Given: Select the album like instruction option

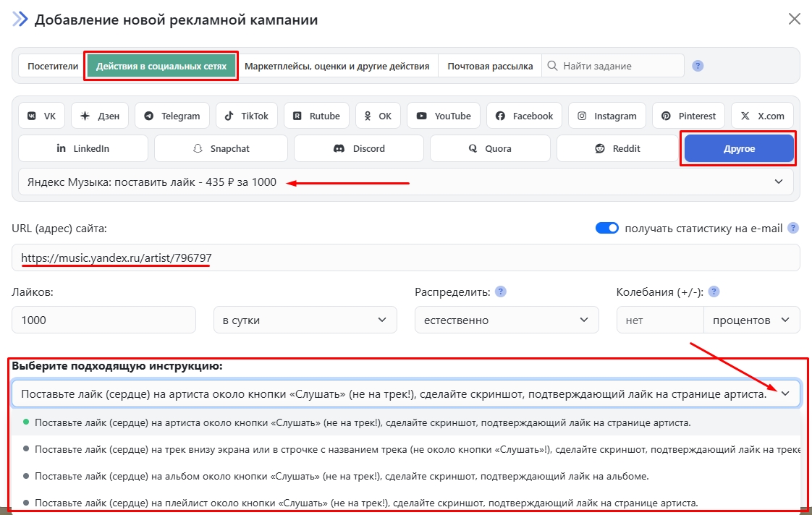Looking at the screenshot, I should coord(342,476).
